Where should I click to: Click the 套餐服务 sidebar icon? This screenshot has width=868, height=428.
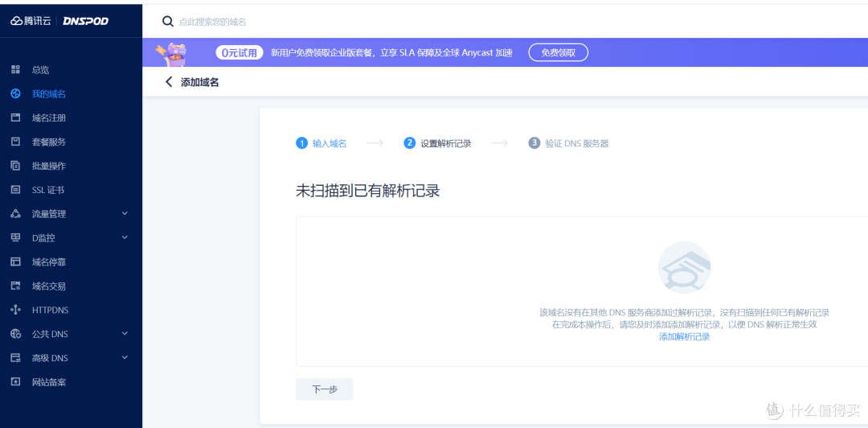coord(15,142)
